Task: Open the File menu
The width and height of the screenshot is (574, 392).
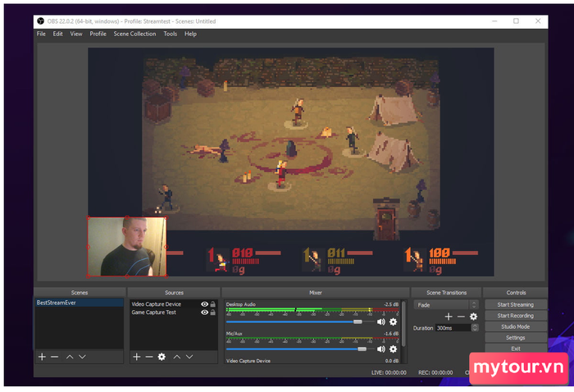Action: pos(41,34)
